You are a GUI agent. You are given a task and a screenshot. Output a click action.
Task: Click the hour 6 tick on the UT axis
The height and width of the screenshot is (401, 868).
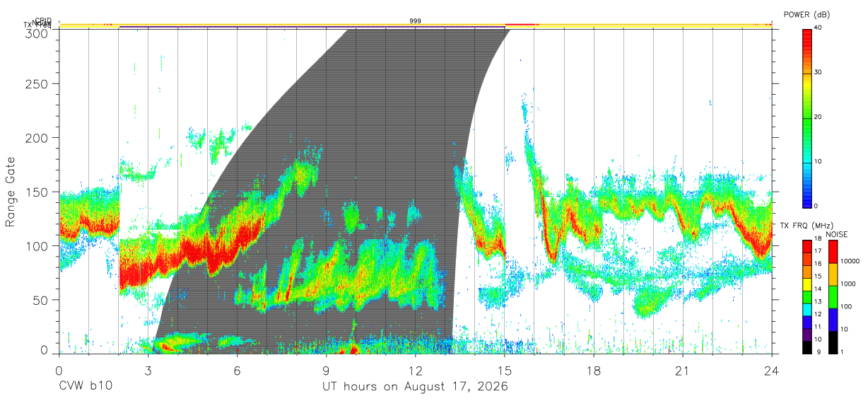pyautogui.click(x=237, y=370)
